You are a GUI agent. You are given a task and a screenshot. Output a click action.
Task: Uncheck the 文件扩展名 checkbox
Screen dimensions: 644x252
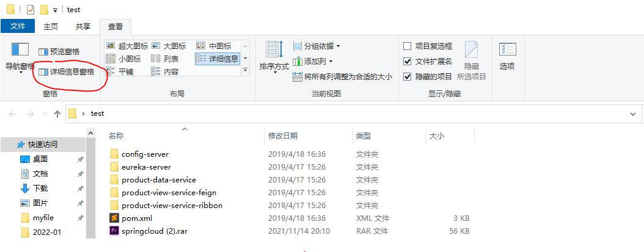pos(408,61)
